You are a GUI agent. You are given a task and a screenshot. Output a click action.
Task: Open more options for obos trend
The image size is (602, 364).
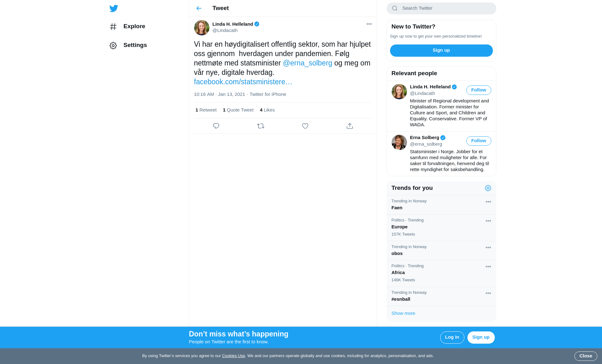488,247
